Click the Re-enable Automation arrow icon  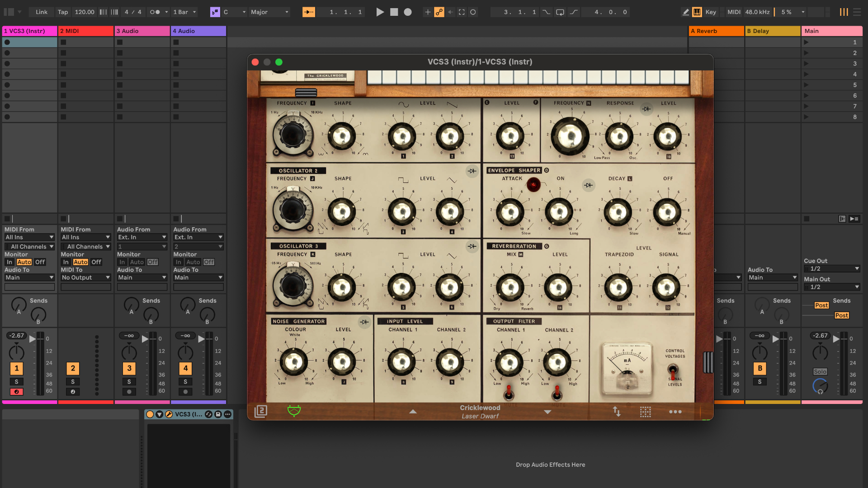click(x=450, y=12)
